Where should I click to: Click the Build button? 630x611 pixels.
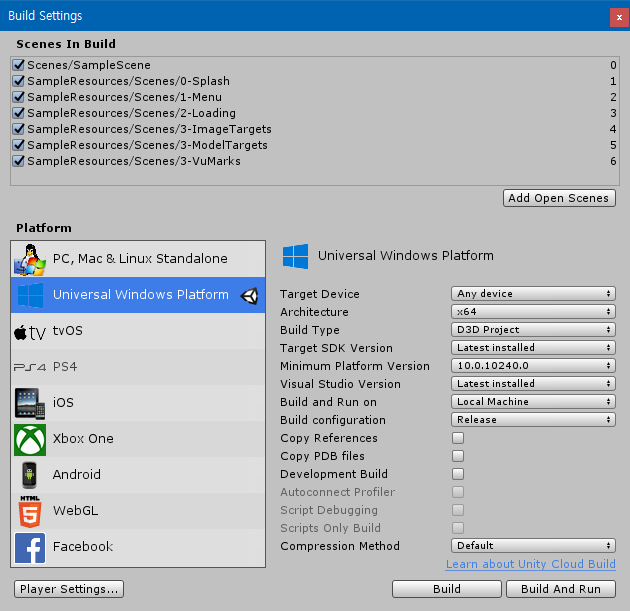[447, 589]
